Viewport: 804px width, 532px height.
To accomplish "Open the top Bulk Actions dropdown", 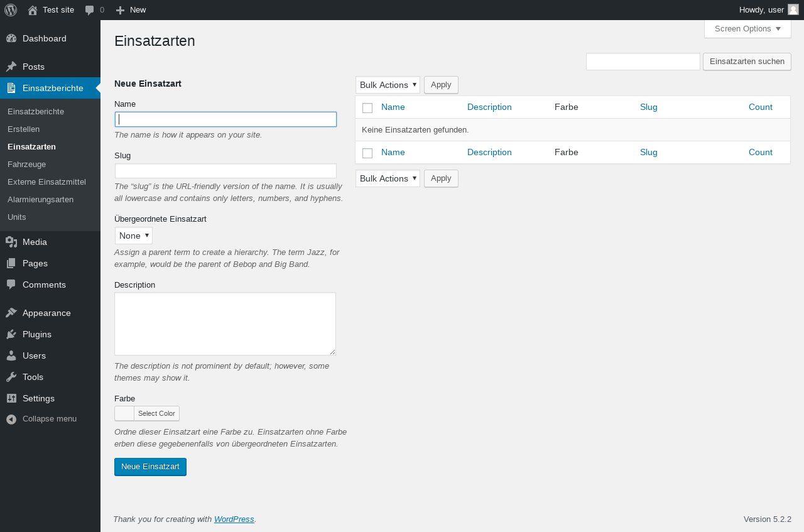I will pyautogui.click(x=388, y=85).
